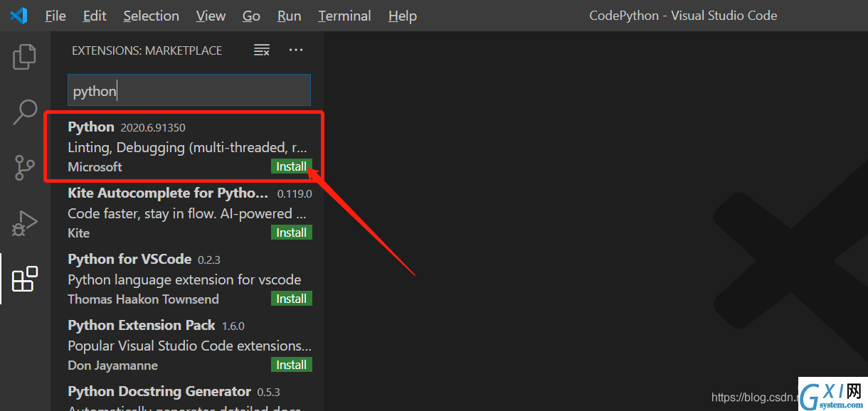
Task: Clear extensions search results icon
Action: pyautogui.click(x=262, y=50)
